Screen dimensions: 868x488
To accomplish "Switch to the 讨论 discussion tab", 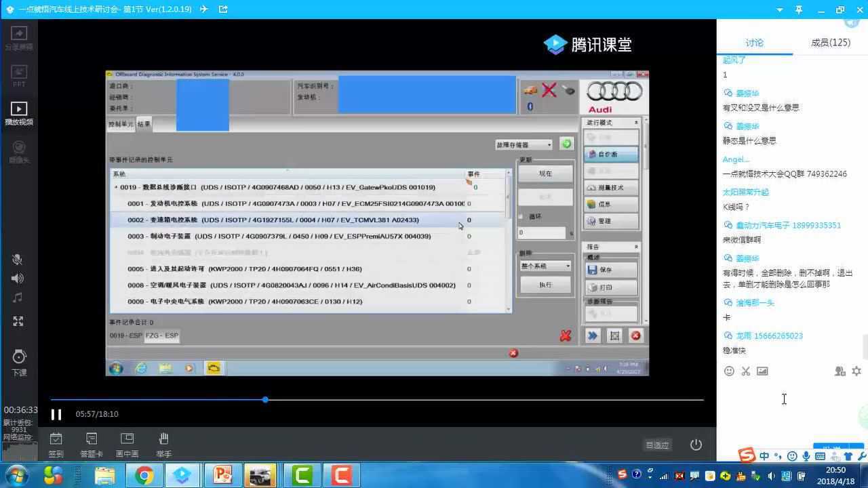I will click(x=754, y=43).
